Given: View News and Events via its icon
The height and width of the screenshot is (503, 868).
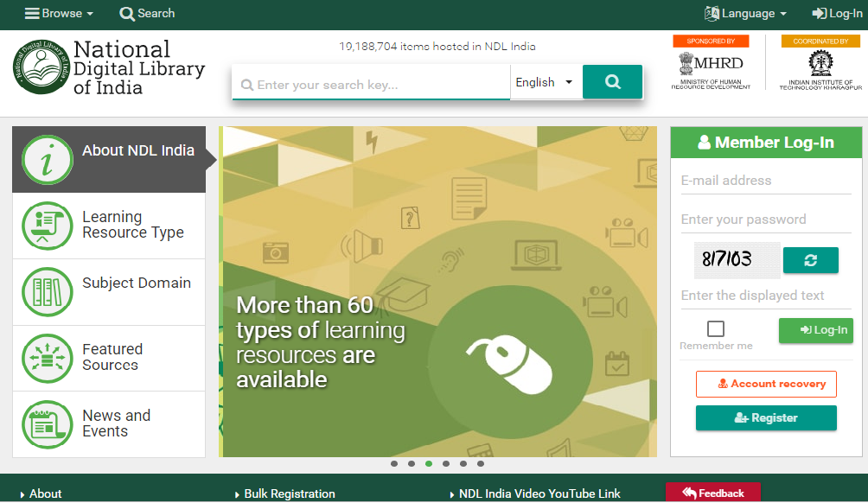Looking at the screenshot, I should pos(48,423).
